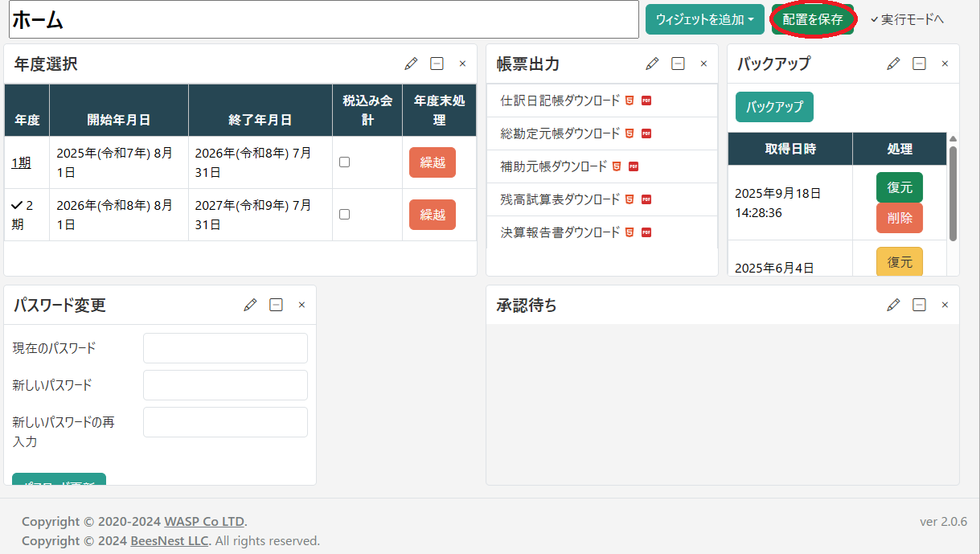Click pencil edit icon on バックアップ widget
Image resolution: width=980 pixels, height=554 pixels.
[893, 64]
